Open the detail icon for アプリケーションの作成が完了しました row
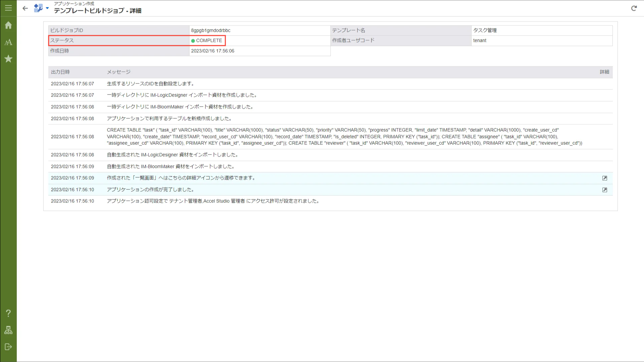Screen dimensions: 644x362 click(x=604, y=190)
